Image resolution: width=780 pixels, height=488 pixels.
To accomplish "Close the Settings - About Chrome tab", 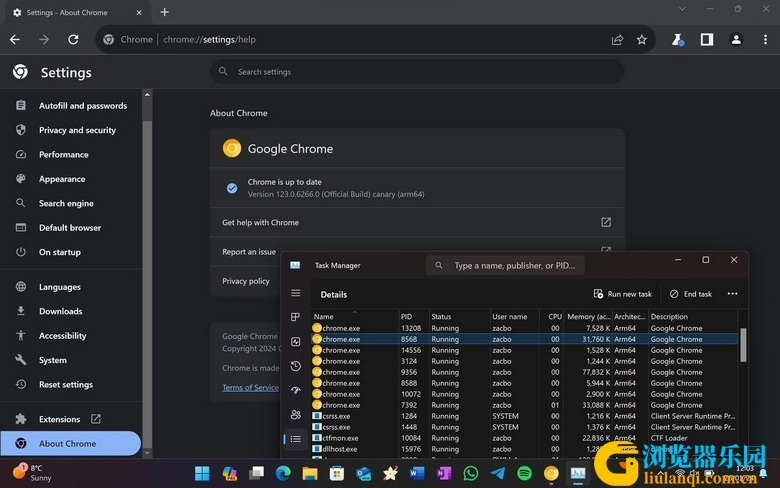I will 139,12.
